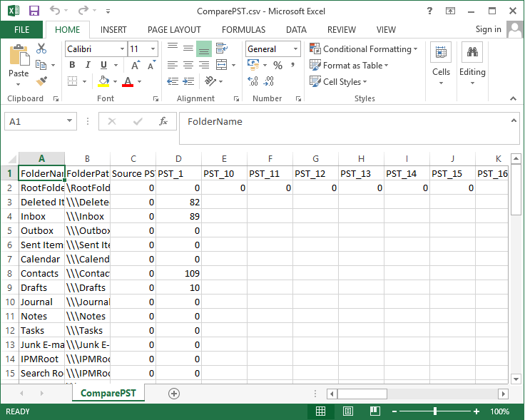
Task: Click Decrease Indent icon
Action: click(x=173, y=81)
